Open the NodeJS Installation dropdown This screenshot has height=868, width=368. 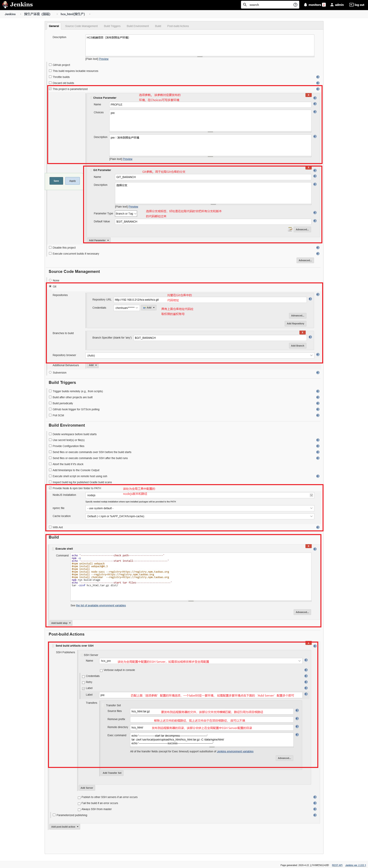pyautogui.click(x=200, y=495)
